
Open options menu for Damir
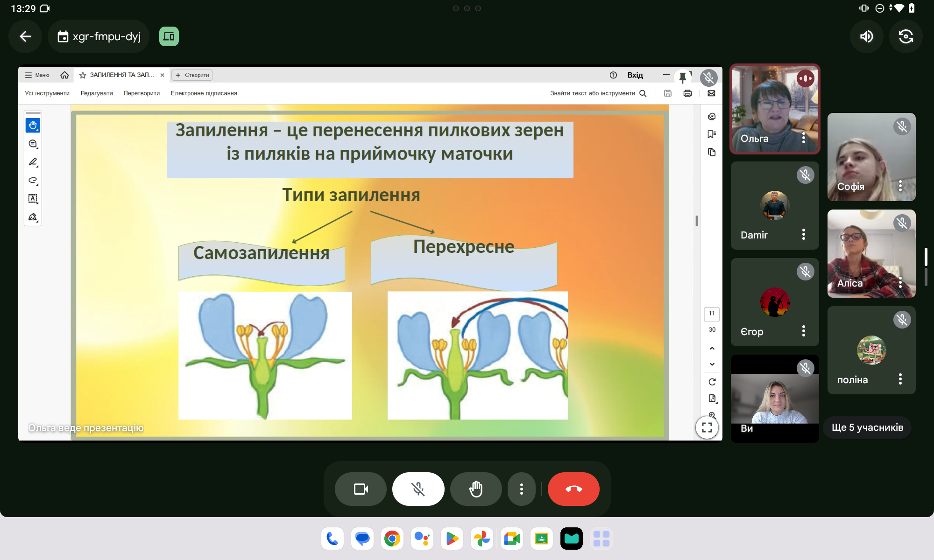point(804,234)
